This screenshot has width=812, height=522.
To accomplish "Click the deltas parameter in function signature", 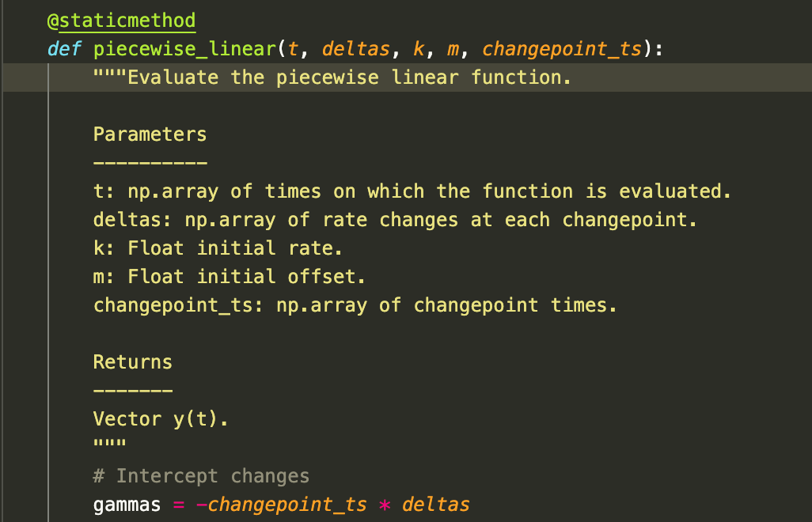I will coord(356,49).
